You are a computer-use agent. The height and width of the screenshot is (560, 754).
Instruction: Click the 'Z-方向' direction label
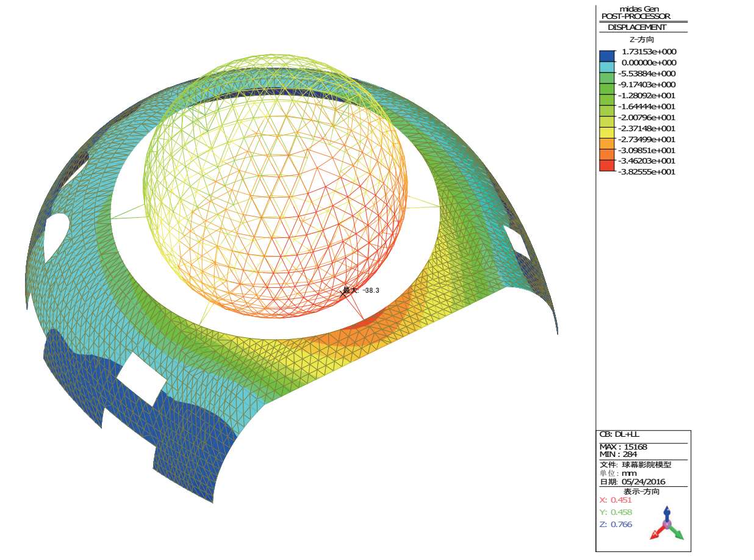tap(642, 40)
